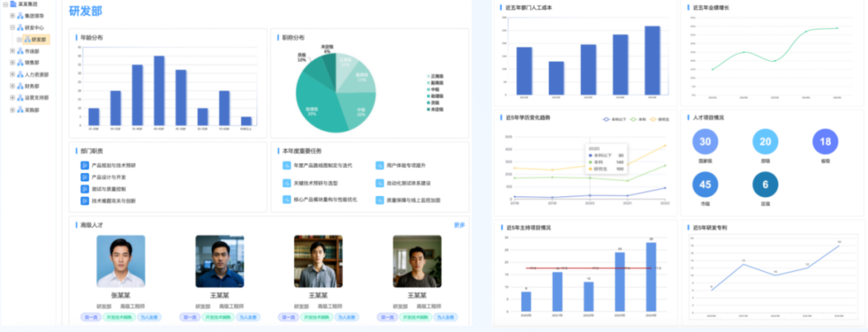
Task: Collapse the 某某集团 root tree node
Action: pos(6,4)
